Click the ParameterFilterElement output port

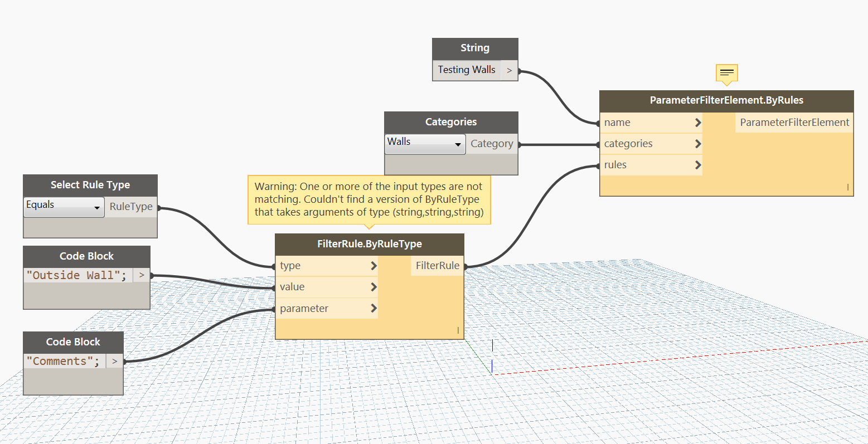click(x=794, y=123)
